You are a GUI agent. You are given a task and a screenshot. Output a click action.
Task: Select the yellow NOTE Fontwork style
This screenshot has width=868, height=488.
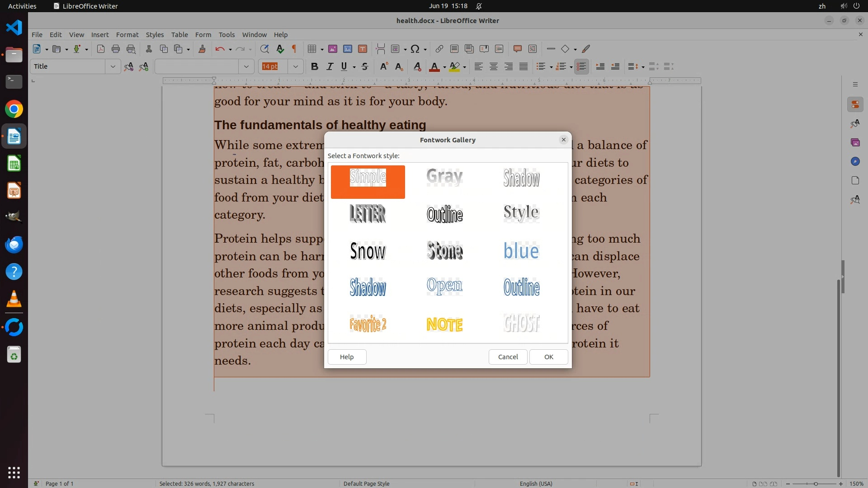pos(444,324)
